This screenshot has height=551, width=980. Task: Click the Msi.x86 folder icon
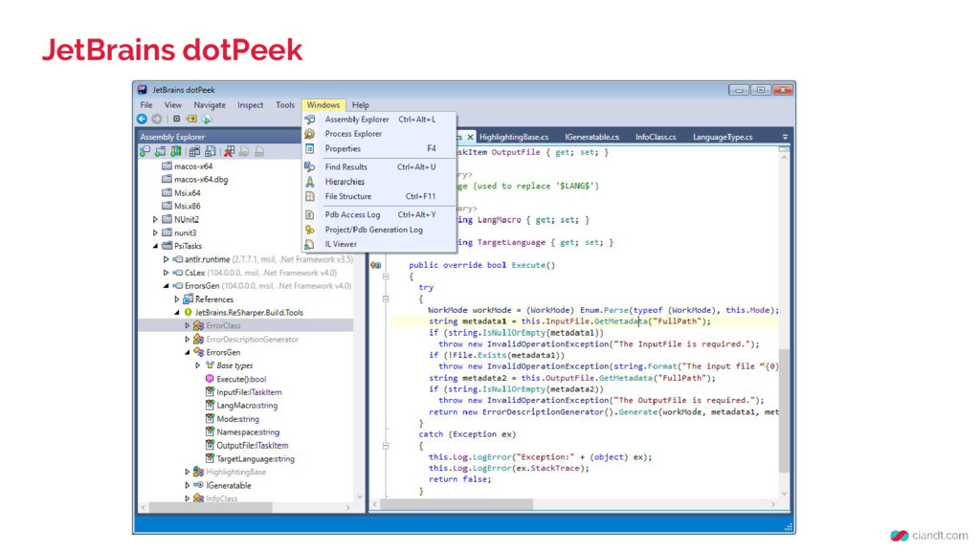click(x=167, y=206)
